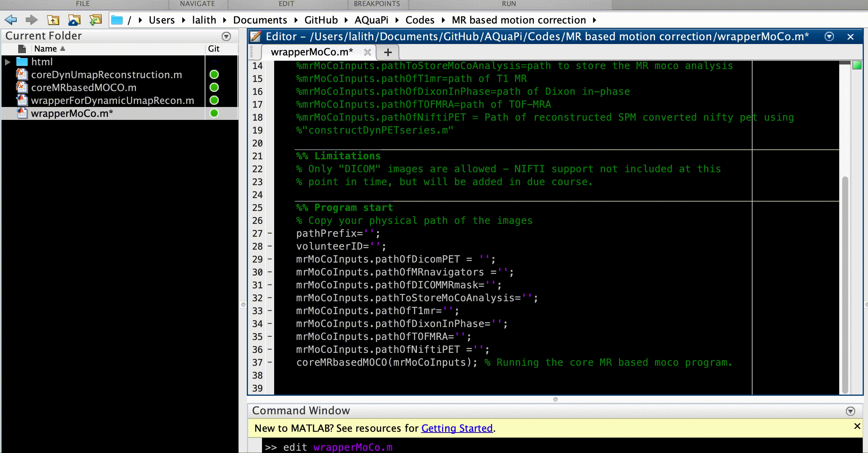The width and height of the screenshot is (868, 453).
Task: Click the new editor tab plus button
Action: coord(388,52)
